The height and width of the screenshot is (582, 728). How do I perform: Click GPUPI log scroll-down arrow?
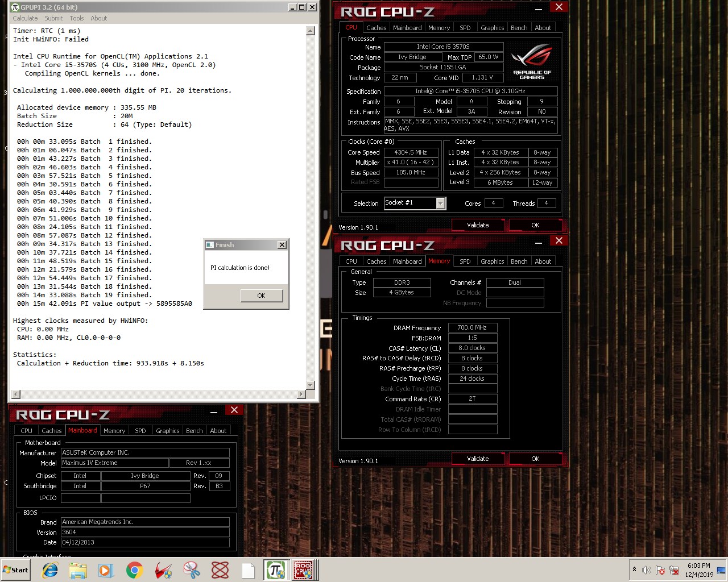[x=311, y=385]
